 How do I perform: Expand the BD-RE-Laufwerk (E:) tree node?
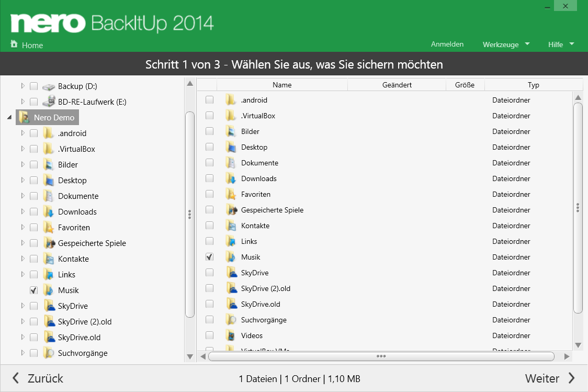pyautogui.click(x=22, y=102)
